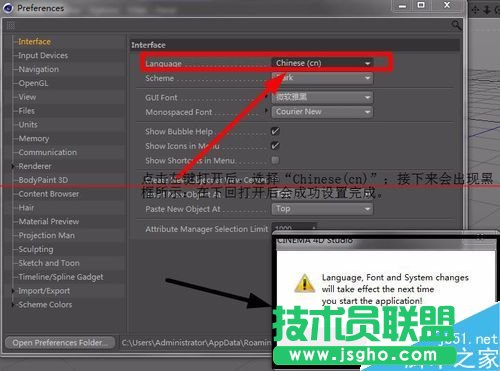The height and width of the screenshot is (371, 500).
Task: Click the search magnifier icon in Preferences
Action: tap(456, 25)
